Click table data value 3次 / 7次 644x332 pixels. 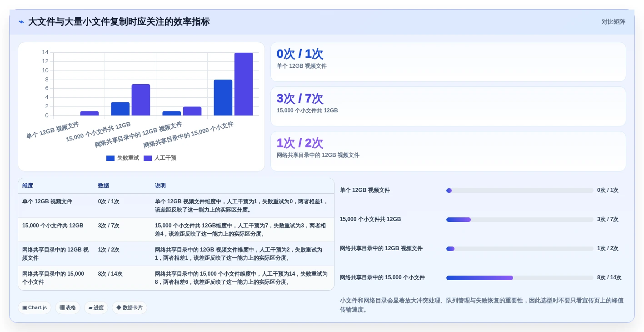[109, 226]
